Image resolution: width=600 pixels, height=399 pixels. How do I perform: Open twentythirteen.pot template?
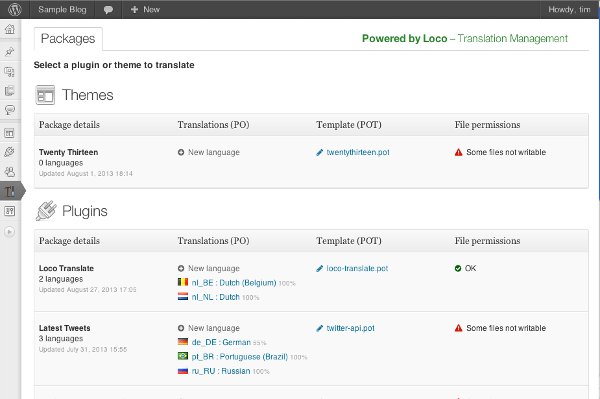click(x=358, y=152)
